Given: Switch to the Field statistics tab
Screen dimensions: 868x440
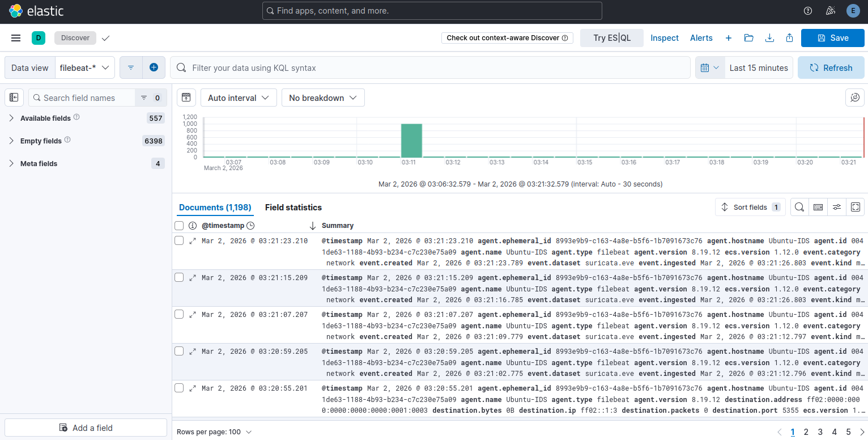Looking at the screenshot, I should click(293, 207).
